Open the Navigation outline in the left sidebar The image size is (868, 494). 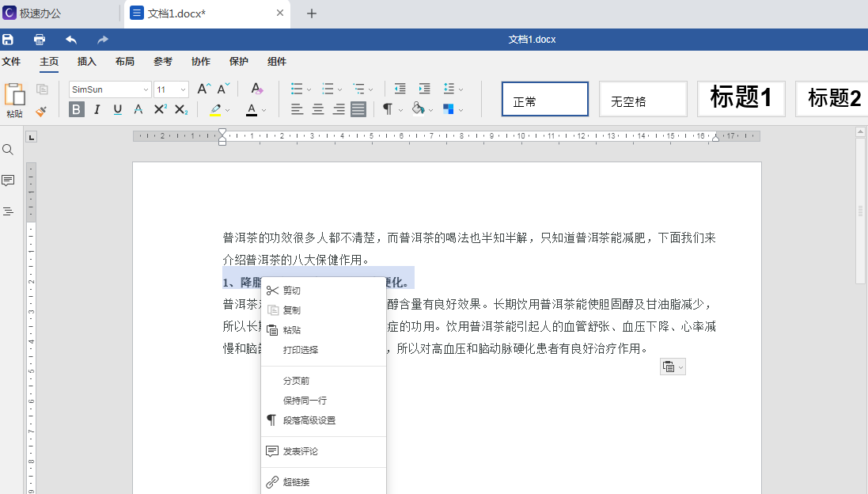[x=8, y=211]
